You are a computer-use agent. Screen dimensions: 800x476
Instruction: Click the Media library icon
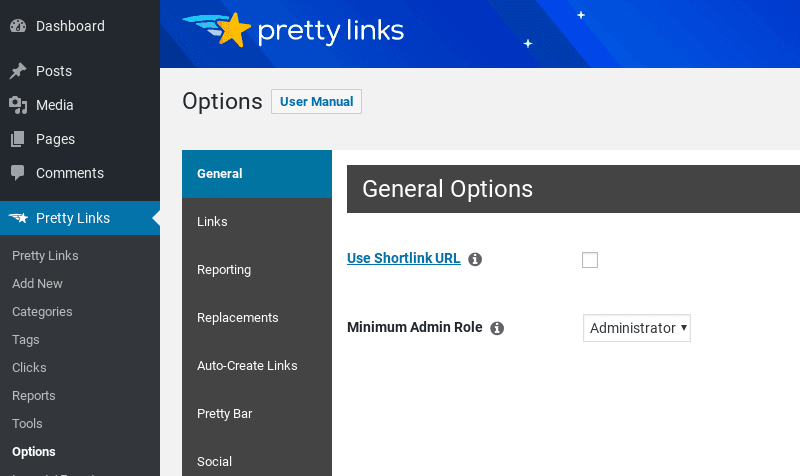click(18, 105)
